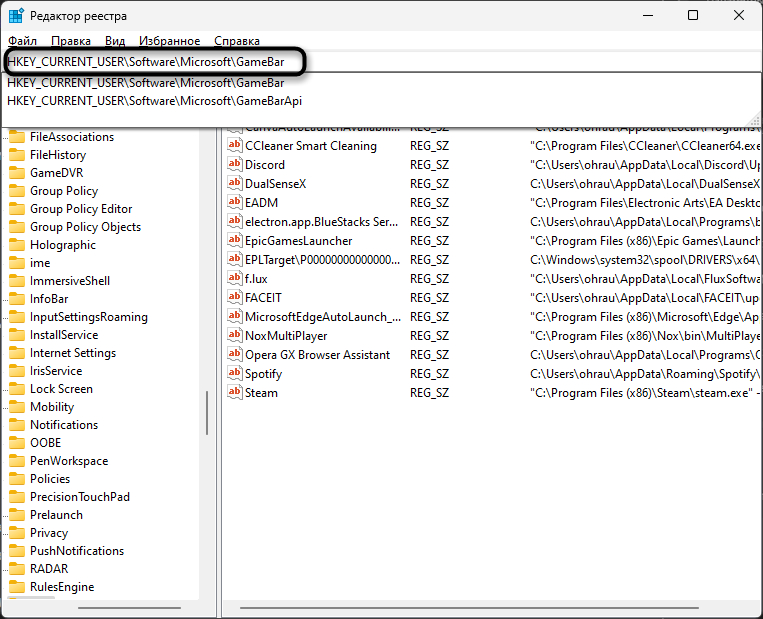The width and height of the screenshot is (763, 619).
Task: Click the CCleaner64.exe data path
Action: [645, 146]
